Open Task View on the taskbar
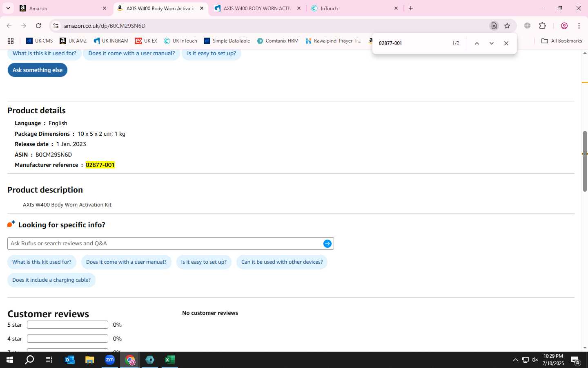 [x=49, y=360]
